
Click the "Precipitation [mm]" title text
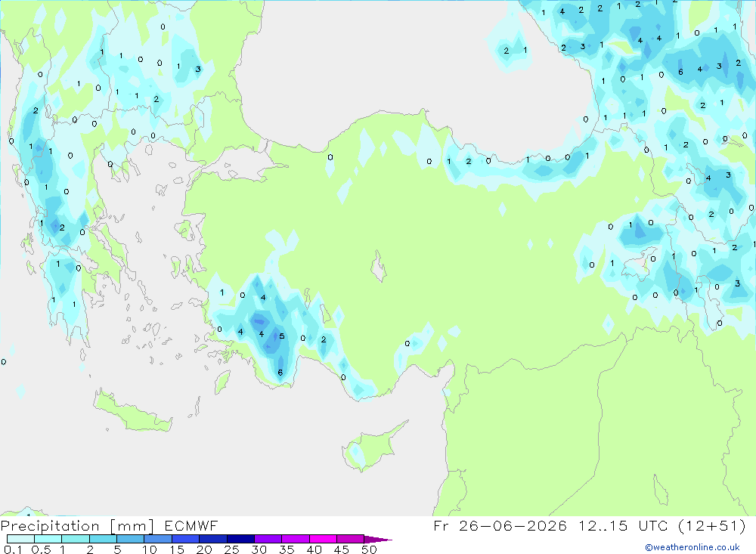(77, 526)
